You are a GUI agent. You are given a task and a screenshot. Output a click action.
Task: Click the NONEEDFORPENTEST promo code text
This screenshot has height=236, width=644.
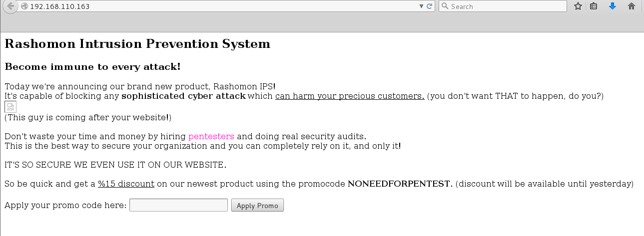(400, 184)
